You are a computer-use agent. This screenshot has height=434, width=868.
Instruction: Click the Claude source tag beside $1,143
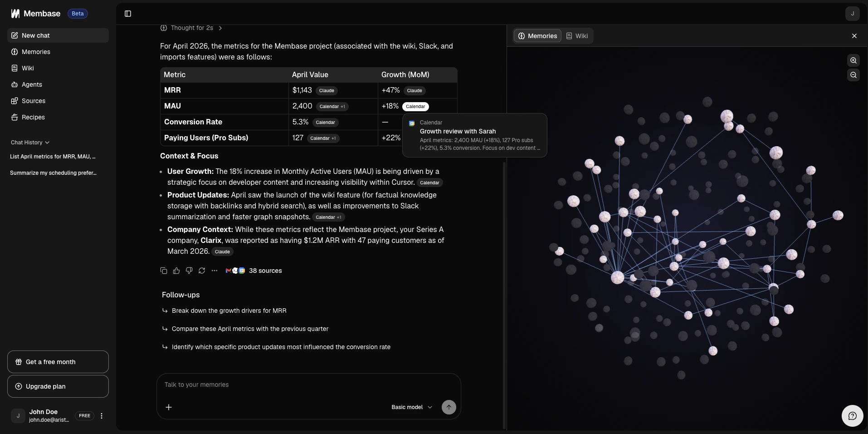327,91
